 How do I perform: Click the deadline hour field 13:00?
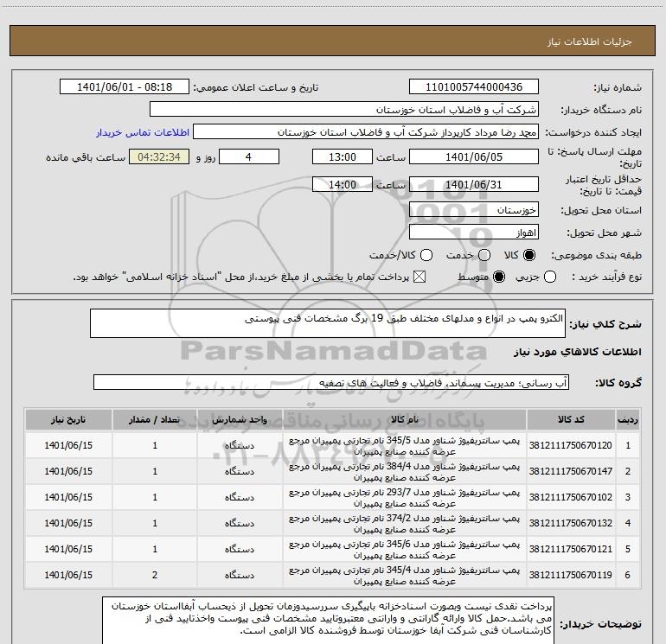(343, 156)
